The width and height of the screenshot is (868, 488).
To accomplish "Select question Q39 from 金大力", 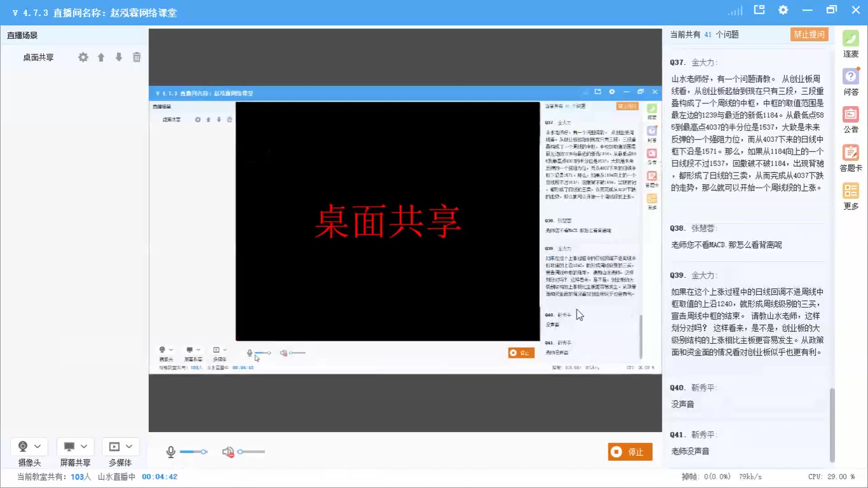I will 748,314.
